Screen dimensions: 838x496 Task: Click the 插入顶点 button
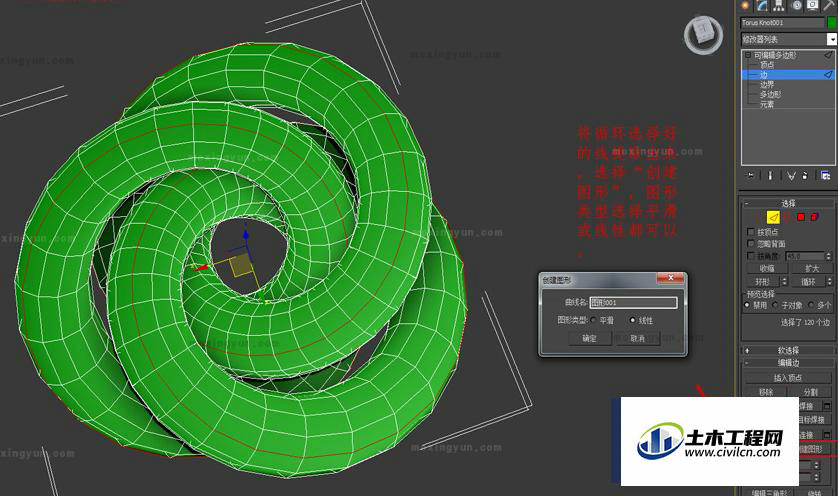click(788, 378)
